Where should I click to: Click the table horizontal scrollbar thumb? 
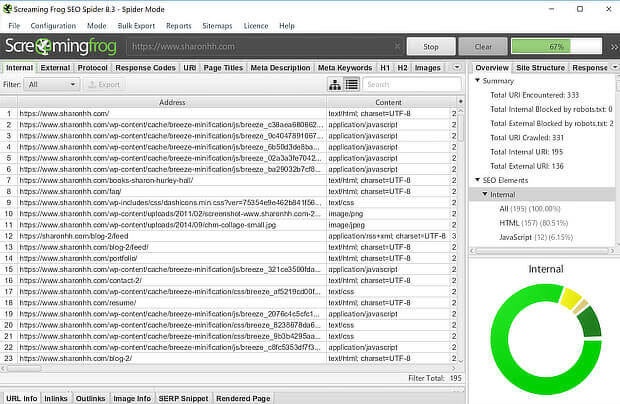tap(24, 368)
